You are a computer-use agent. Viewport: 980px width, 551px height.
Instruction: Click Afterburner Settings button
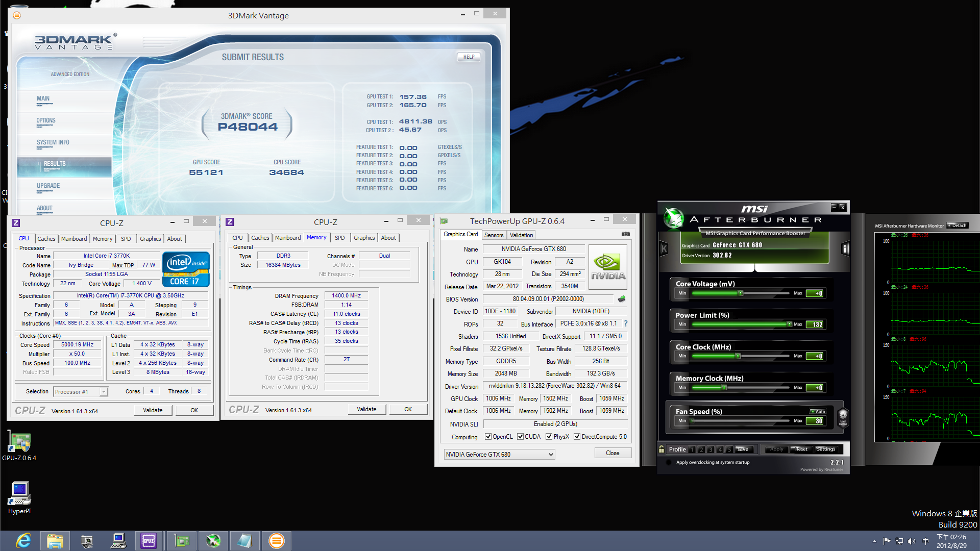point(825,449)
